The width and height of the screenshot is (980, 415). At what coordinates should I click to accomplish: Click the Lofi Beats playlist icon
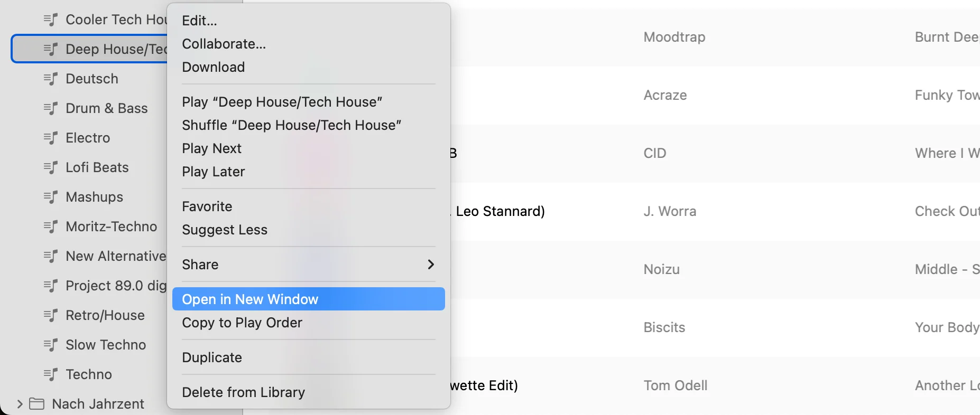(50, 167)
